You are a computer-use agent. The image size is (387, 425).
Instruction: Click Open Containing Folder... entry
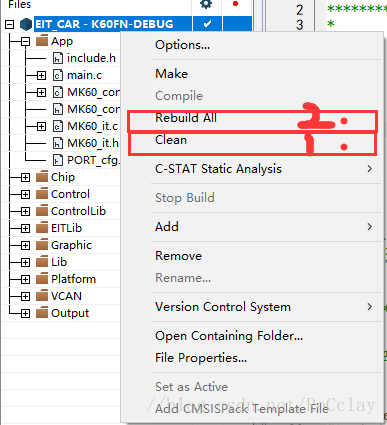point(229,336)
